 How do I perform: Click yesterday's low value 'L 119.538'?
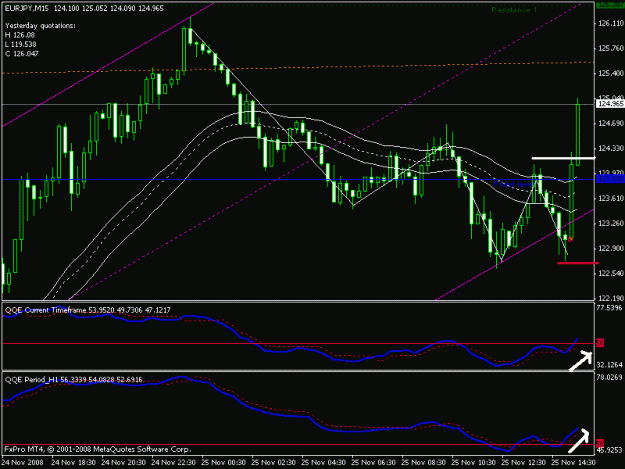20,44
